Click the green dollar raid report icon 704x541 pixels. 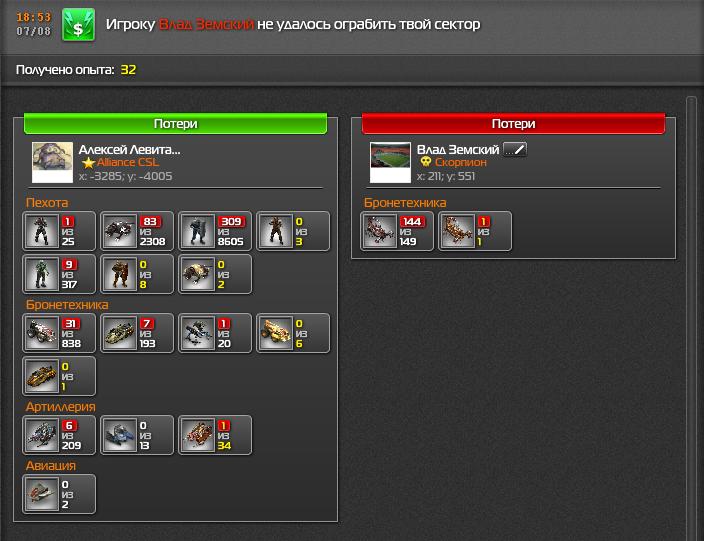tap(78, 25)
